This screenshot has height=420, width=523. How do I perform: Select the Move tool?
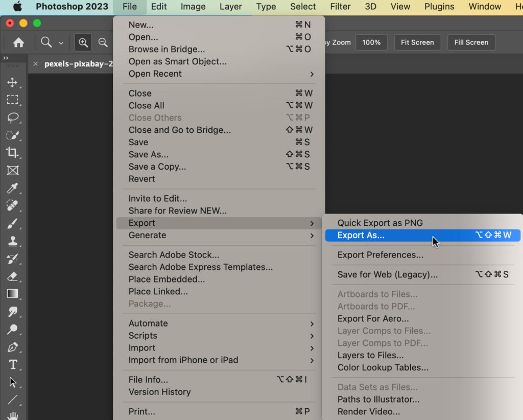tap(12, 82)
